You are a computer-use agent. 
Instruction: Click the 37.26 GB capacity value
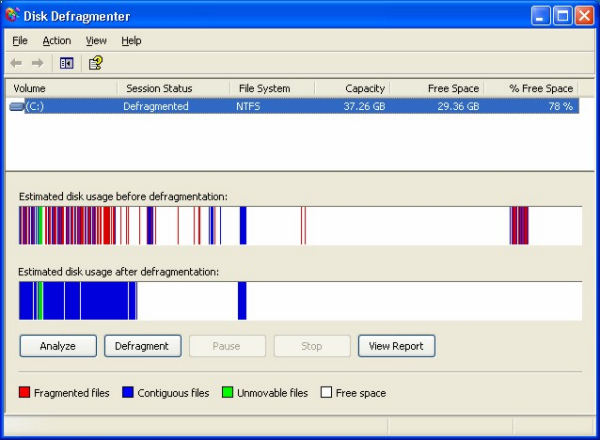364,106
